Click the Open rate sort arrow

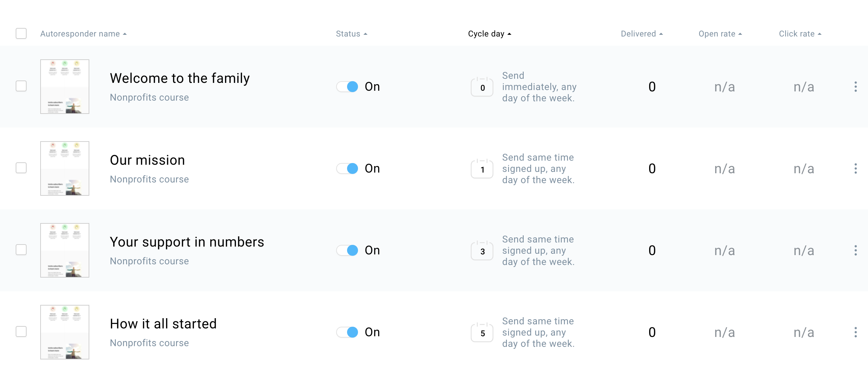tap(740, 34)
